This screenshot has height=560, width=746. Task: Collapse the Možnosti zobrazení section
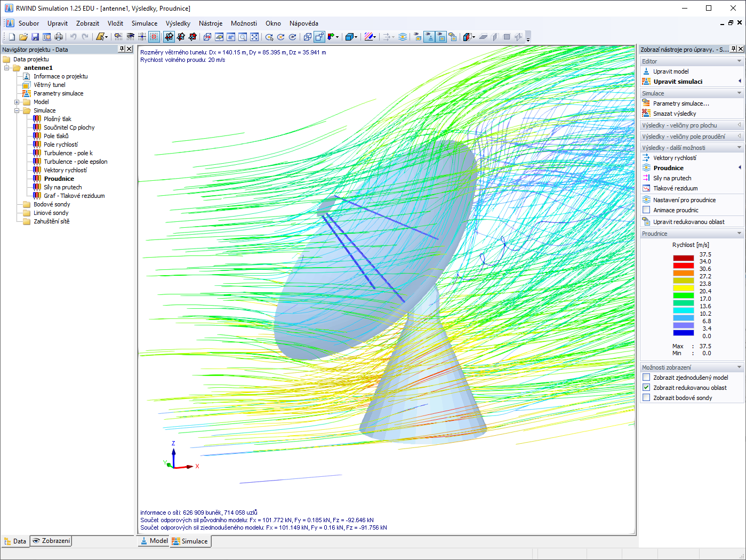(x=739, y=367)
